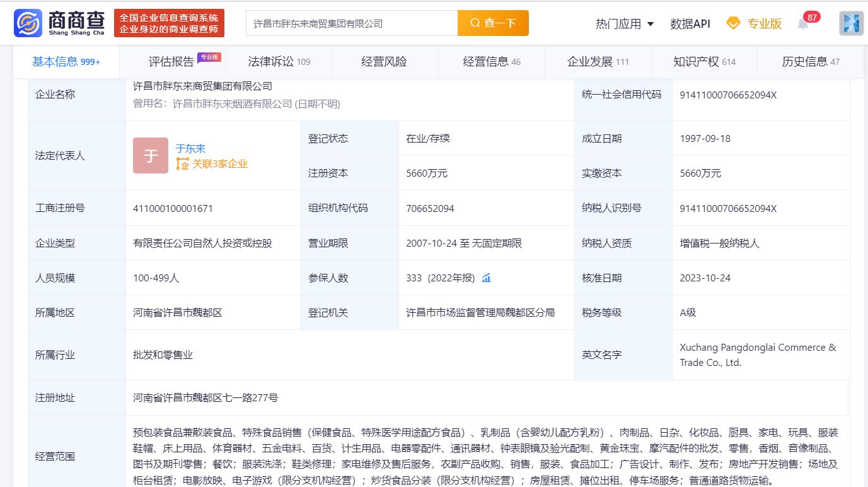Select the unified social credit code value

tap(728, 95)
